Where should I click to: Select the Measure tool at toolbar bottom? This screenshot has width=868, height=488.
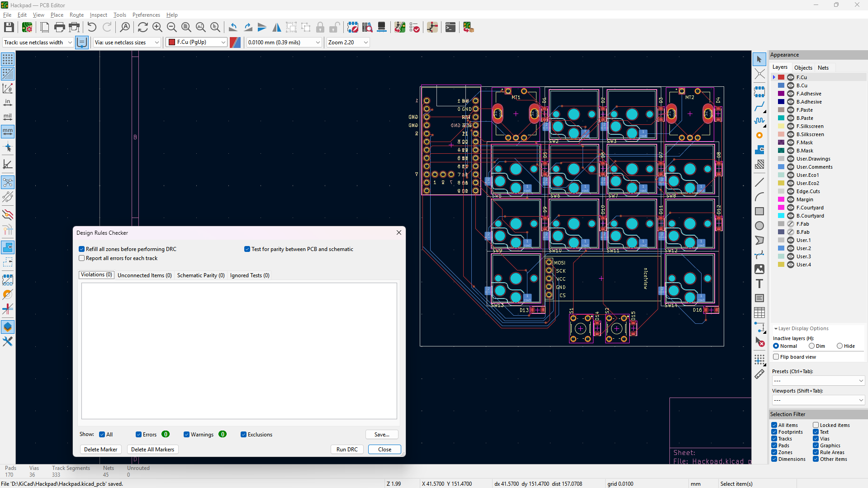click(x=759, y=374)
